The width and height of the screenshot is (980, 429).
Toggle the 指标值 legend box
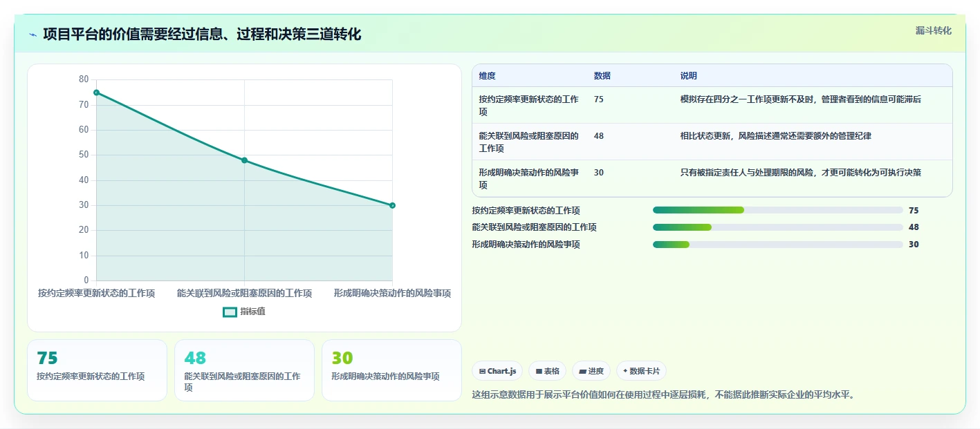tap(230, 312)
